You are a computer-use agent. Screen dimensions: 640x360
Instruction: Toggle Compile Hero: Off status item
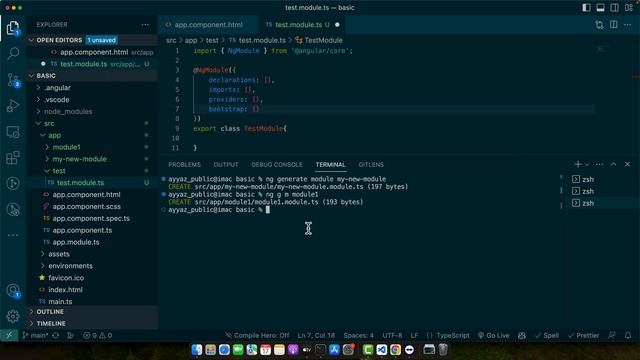coord(257,336)
